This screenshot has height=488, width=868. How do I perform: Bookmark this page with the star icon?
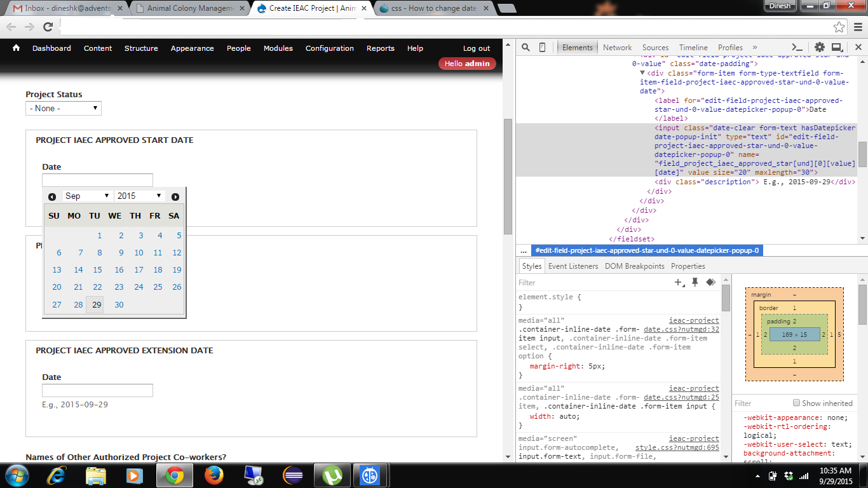tap(839, 27)
